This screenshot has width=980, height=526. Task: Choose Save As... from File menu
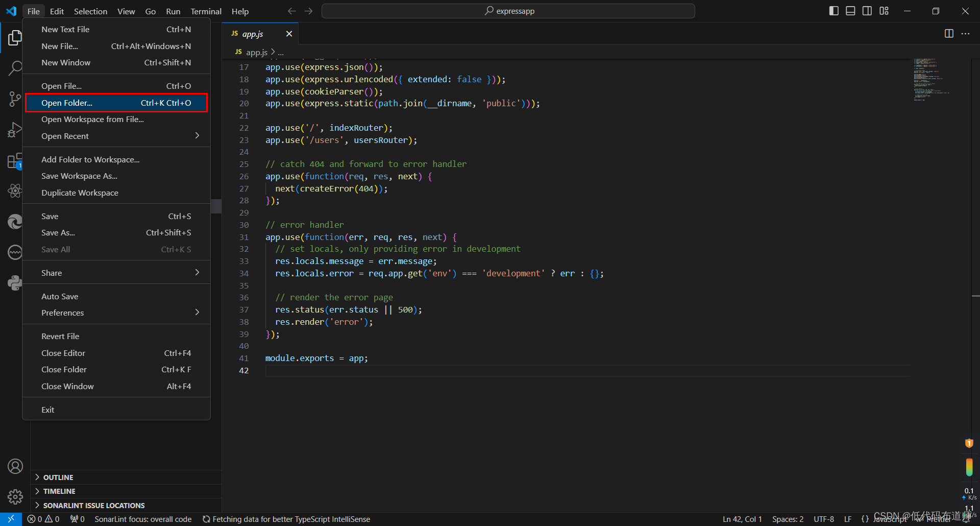tap(116, 232)
